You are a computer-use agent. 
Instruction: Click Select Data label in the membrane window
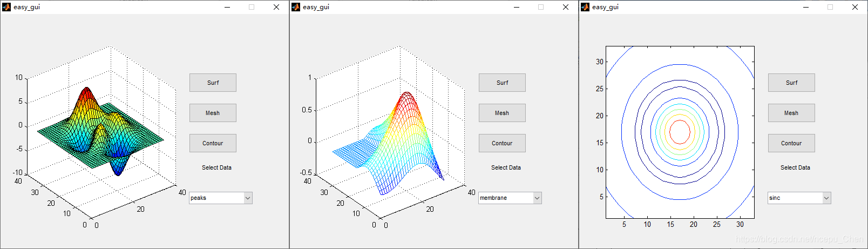(x=506, y=167)
